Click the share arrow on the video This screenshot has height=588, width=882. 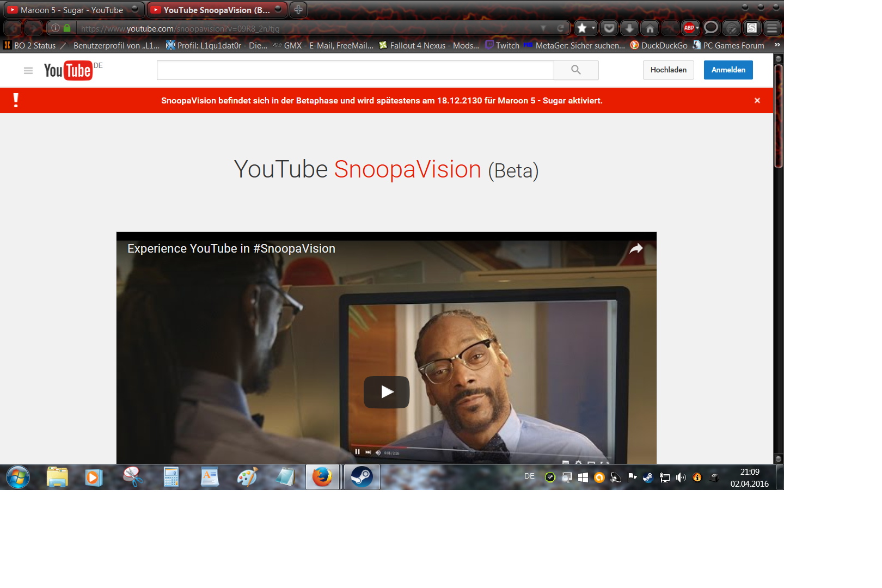[x=636, y=249]
